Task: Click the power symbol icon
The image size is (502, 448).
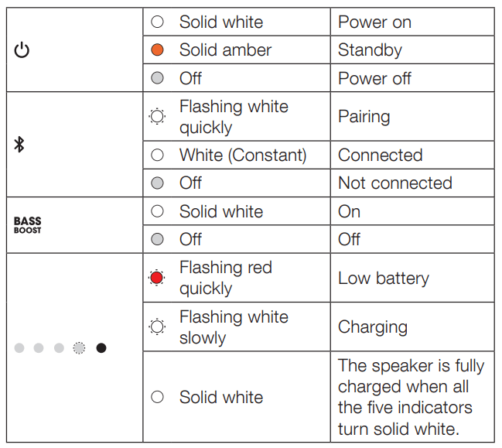Action: (22, 51)
